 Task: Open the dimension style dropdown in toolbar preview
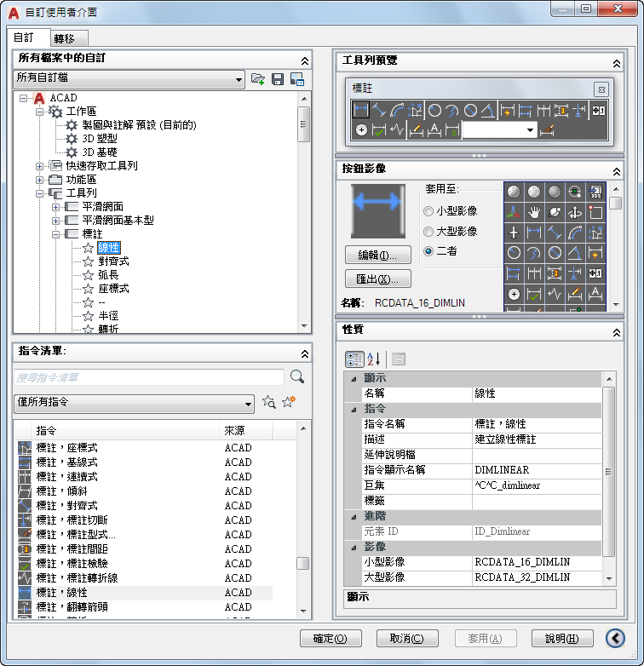click(499, 129)
